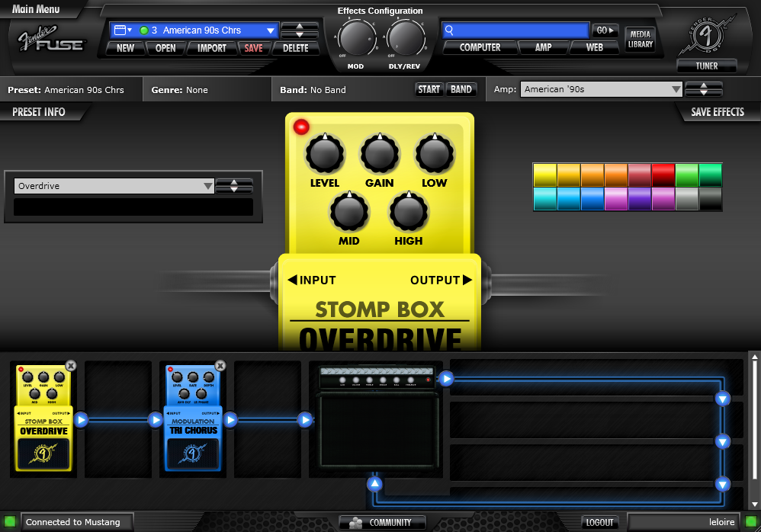
Task: Select the Overdrive pedal thumbnail in the signal chain
Action: coord(43,418)
